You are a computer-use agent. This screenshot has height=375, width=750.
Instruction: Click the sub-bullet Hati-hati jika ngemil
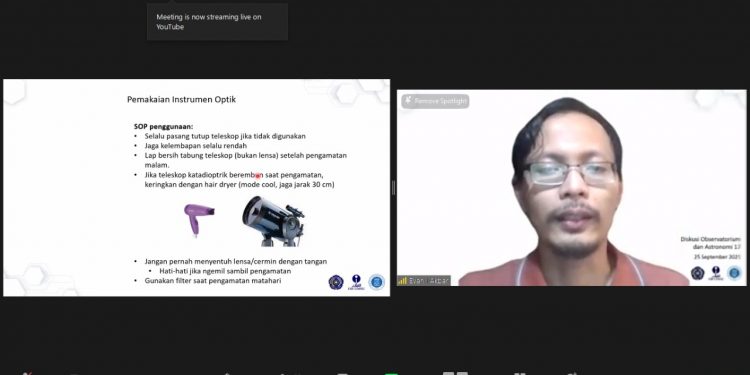click(225, 271)
